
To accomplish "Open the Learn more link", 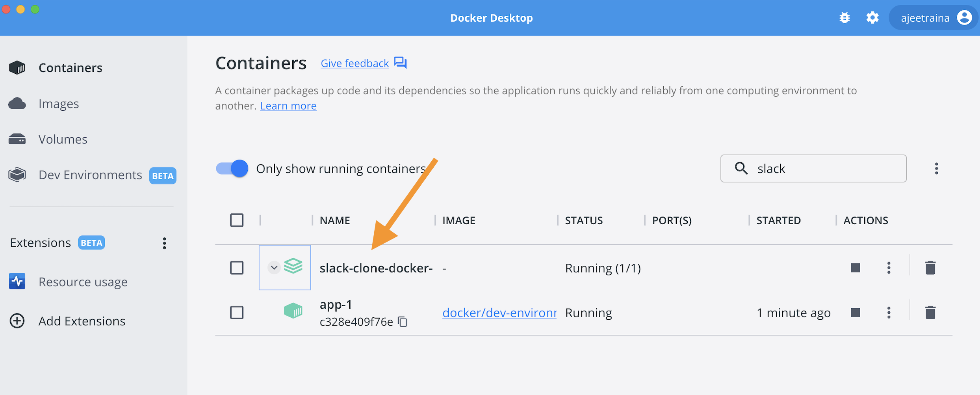I will (288, 106).
